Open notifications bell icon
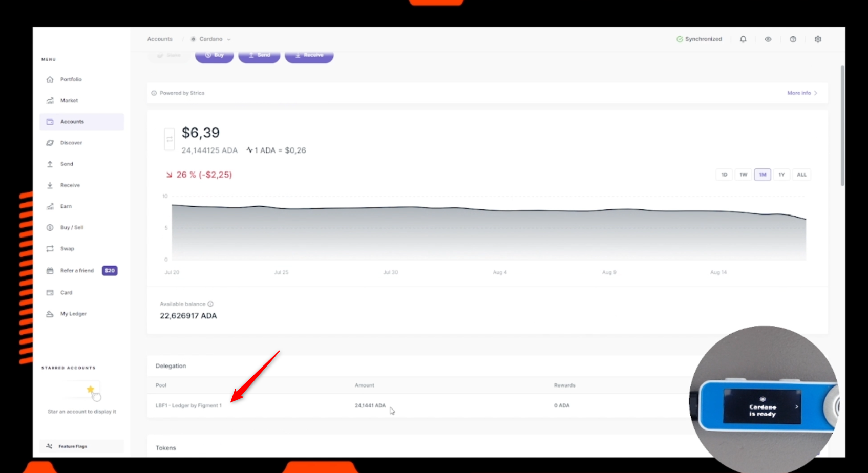This screenshot has width=868, height=473. (x=743, y=39)
